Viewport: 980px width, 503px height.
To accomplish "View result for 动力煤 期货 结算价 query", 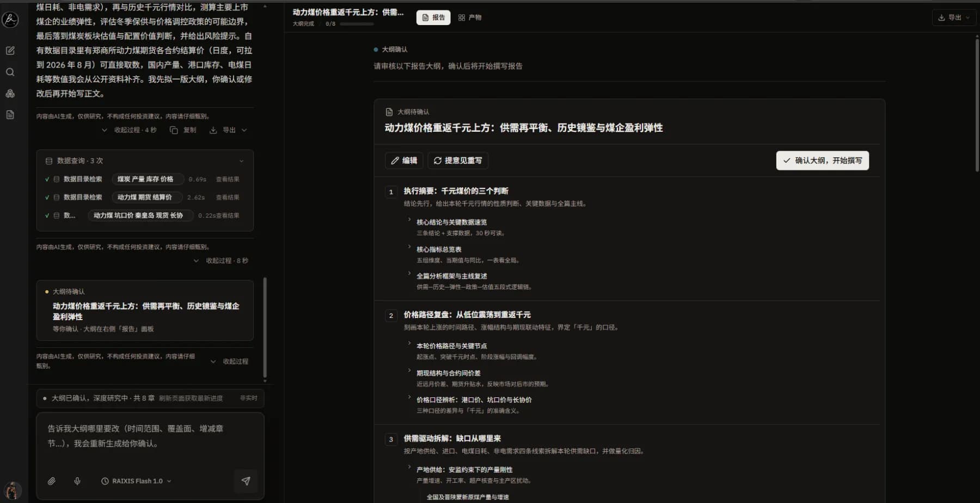I will point(228,197).
